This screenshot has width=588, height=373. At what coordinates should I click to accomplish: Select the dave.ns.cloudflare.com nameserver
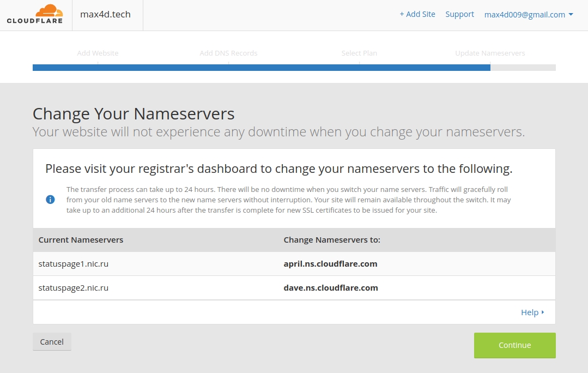click(331, 288)
